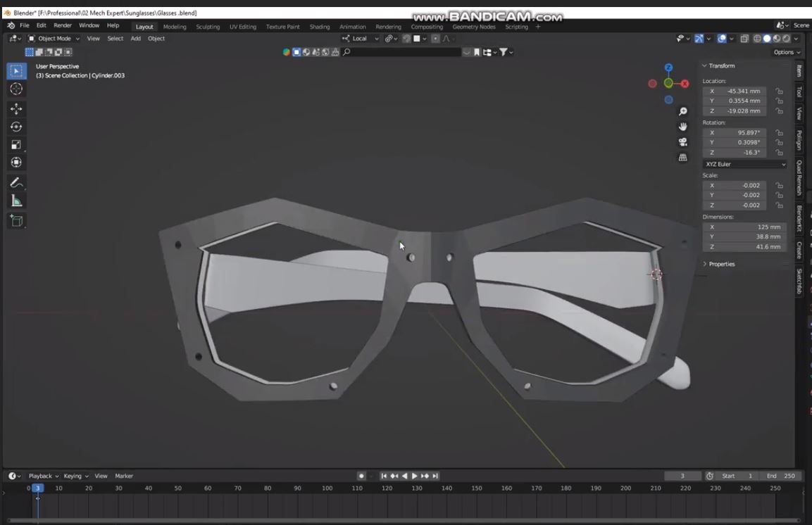This screenshot has width=812, height=525.
Task: Pick the Annotate pencil tool
Action: click(16, 182)
